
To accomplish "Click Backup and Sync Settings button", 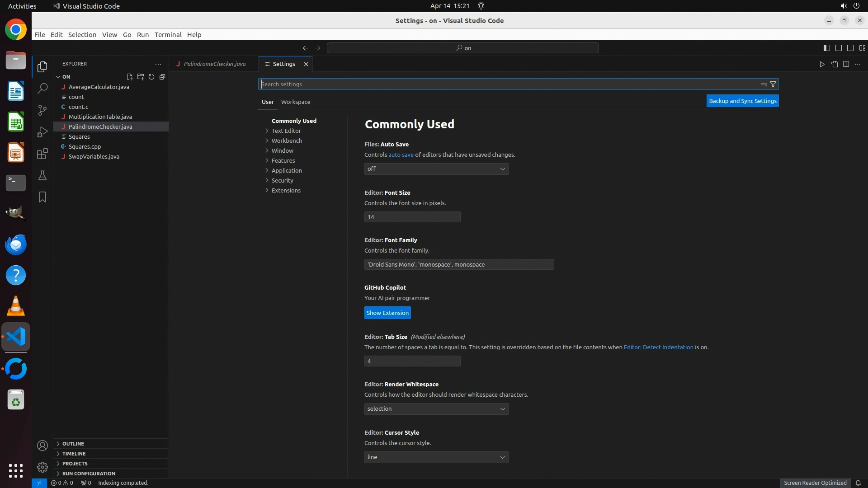I will [742, 101].
